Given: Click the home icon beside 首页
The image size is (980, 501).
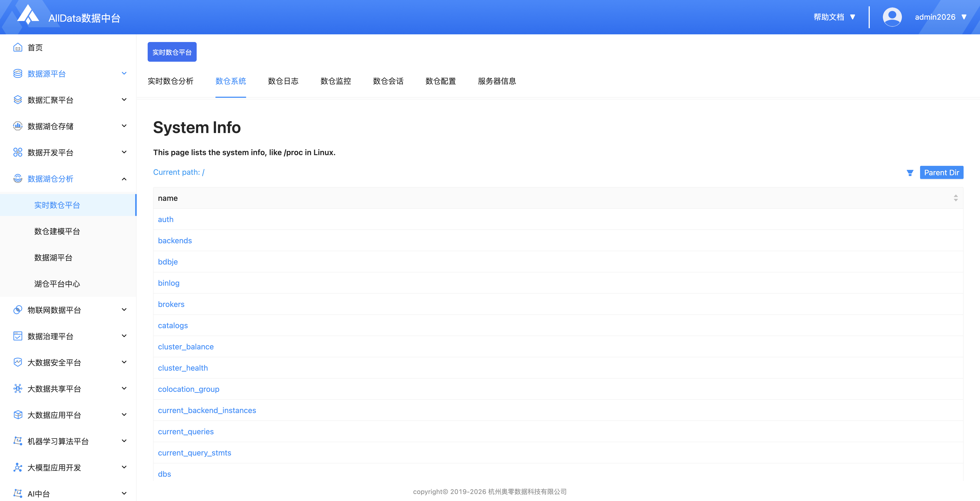Looking at the screenshot, I should click(17, 47).
